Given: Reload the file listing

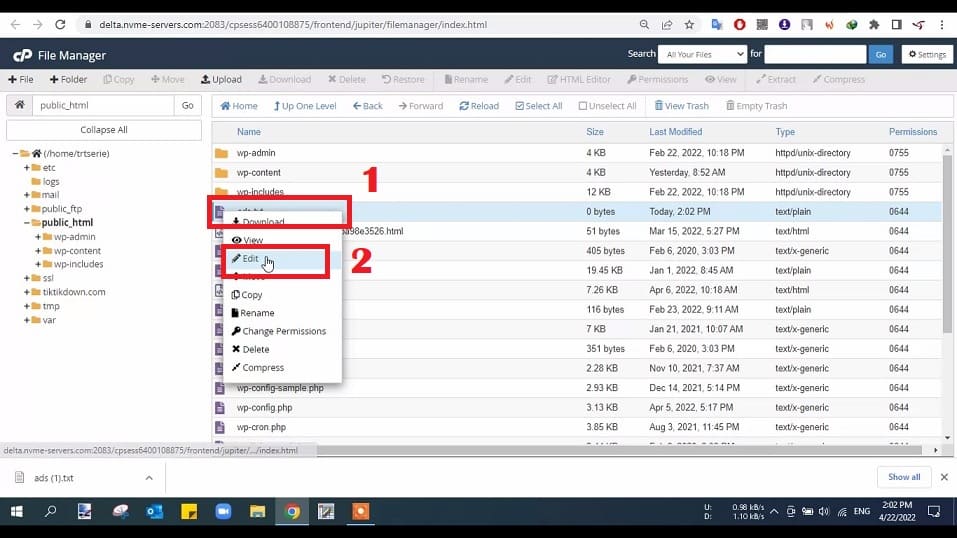Looking at the screenshot, I should 478,106.
